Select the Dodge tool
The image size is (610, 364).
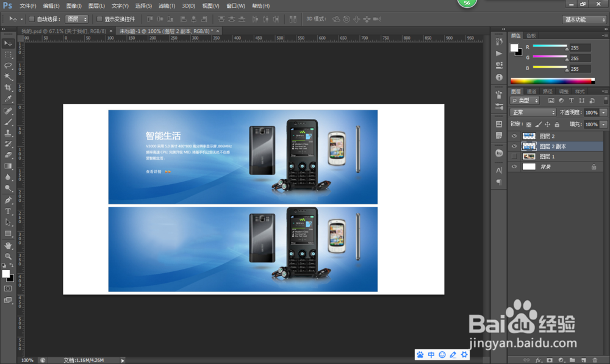(8, 188)
